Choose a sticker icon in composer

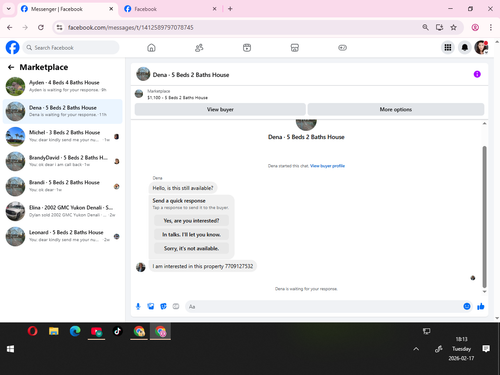click(x=163, y=307)
